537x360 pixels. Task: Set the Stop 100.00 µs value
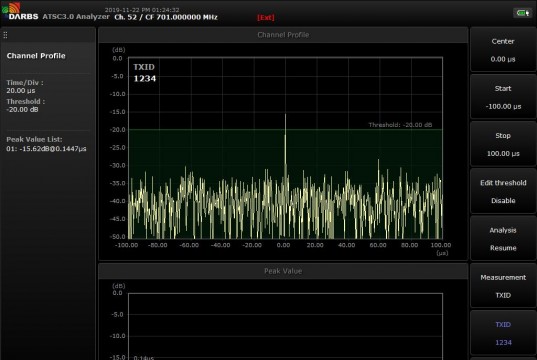503,144
